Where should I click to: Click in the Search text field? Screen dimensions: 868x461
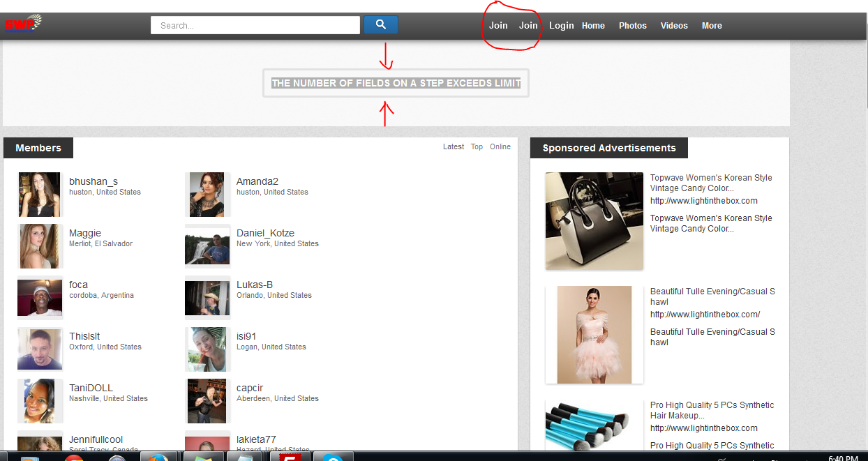255,26
